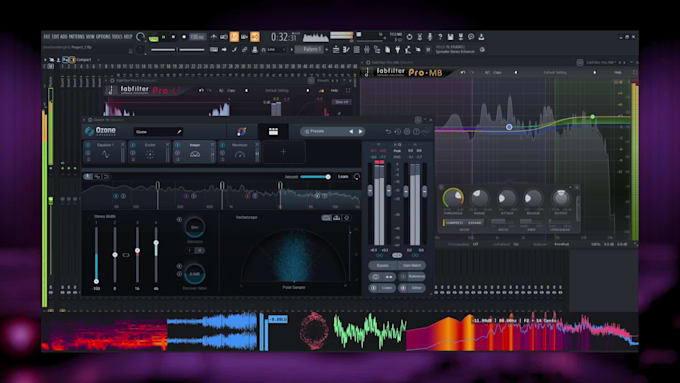
Task: Click the transport stop button
Action: [x=173, y=37]
